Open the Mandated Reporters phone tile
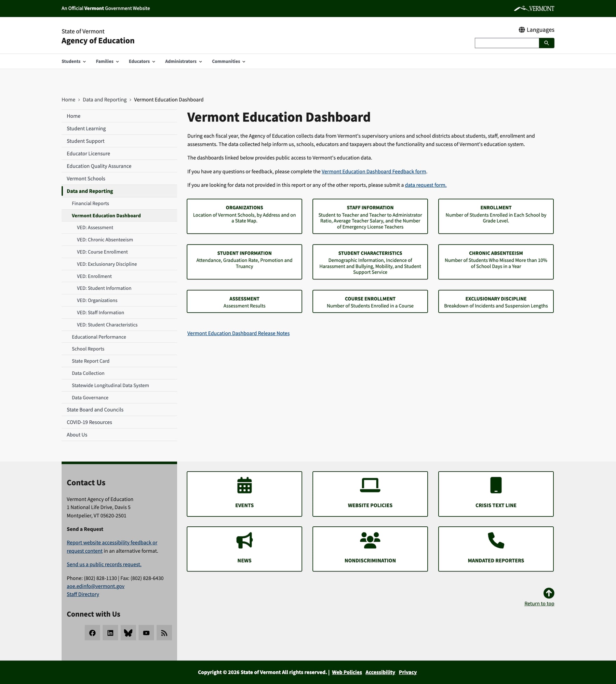 click(496, 549)
